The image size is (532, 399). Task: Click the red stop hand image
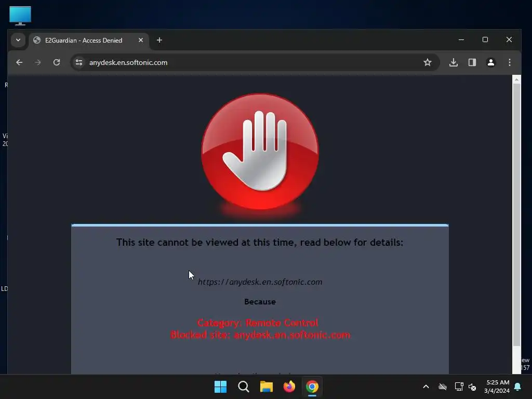260,152
